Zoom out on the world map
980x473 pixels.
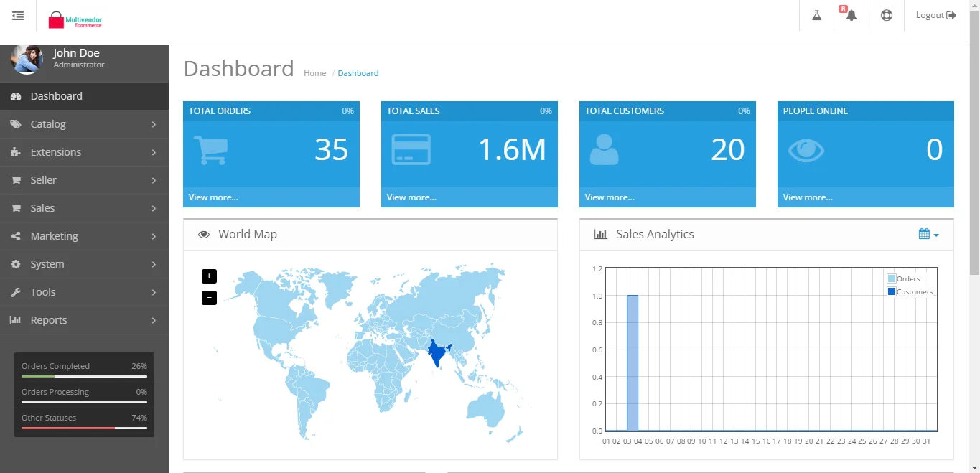coord(209,297)
